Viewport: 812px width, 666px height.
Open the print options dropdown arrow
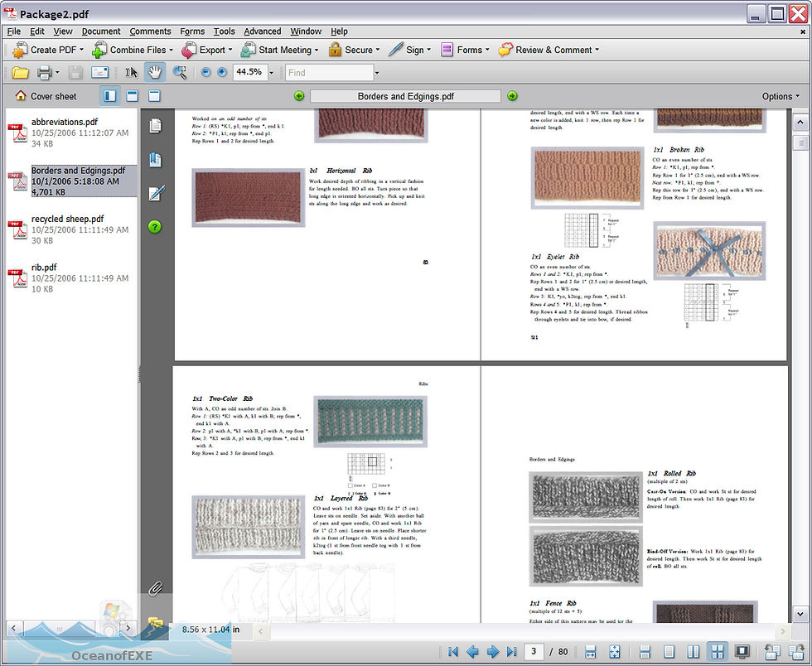57,73
